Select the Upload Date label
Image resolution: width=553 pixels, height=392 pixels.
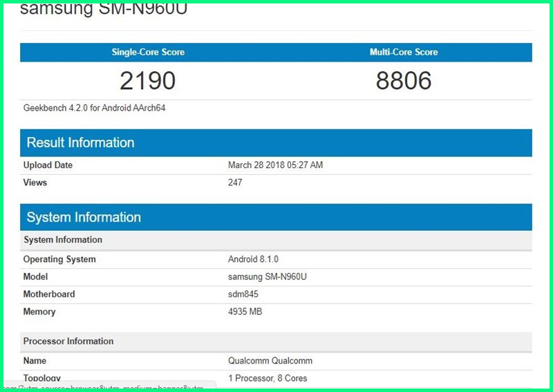click(x=48, y=165)
